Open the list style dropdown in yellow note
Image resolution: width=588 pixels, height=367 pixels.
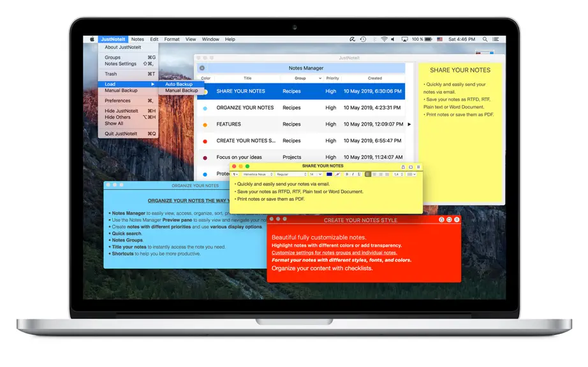coord(411,174)
